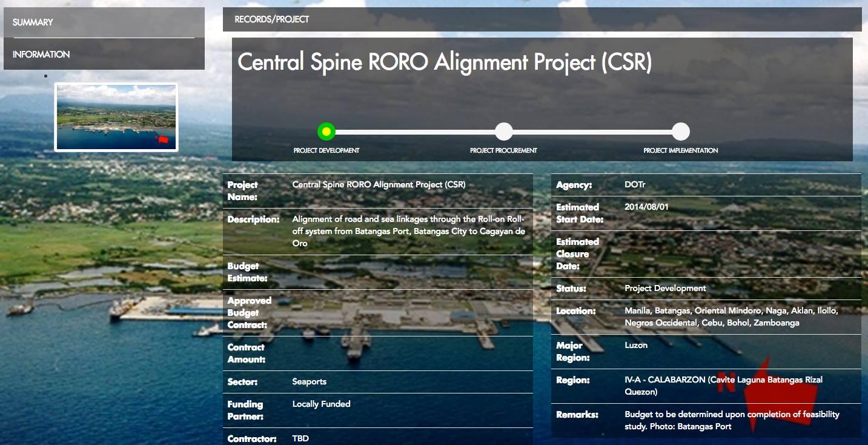Select the bullet point under the sidebar
The height and width of the screenshot is (445, 868).
(45, 76)
